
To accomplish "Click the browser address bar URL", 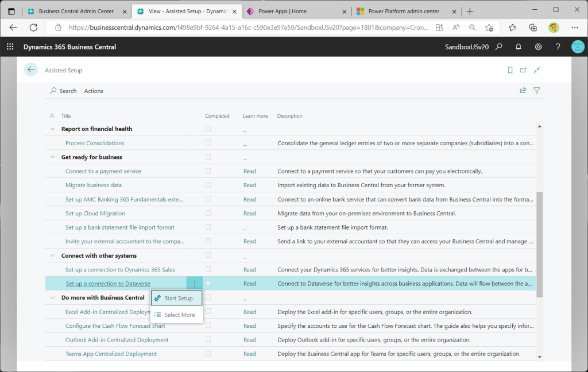I will coord(249,28).
